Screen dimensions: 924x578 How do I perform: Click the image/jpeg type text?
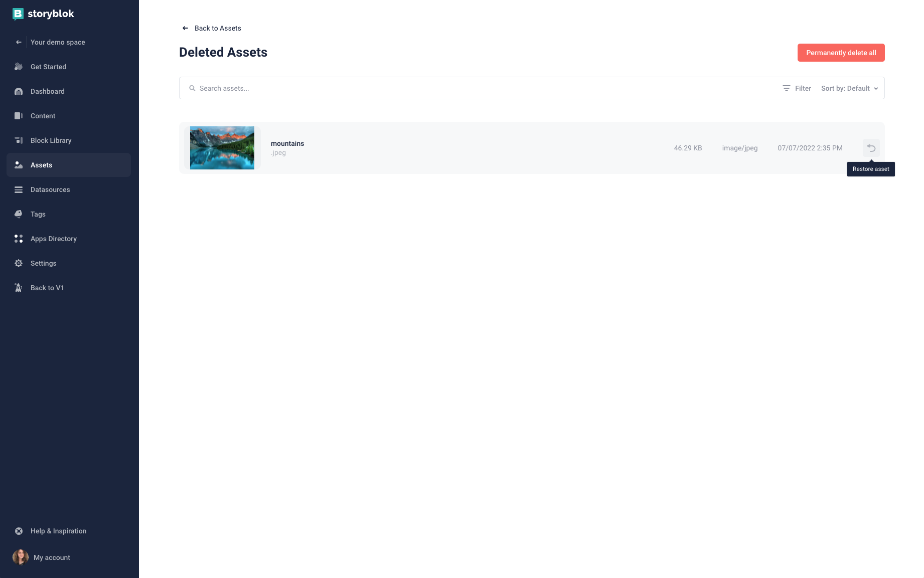pos(740,148)
